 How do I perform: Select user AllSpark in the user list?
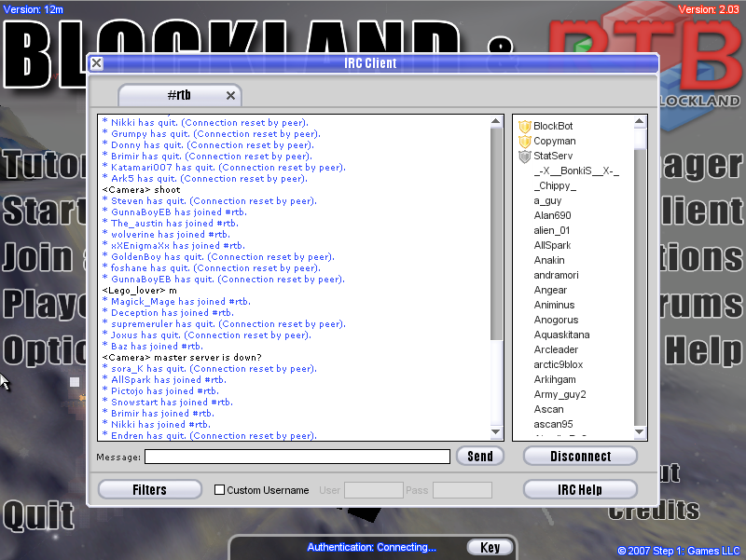(552, 245)
